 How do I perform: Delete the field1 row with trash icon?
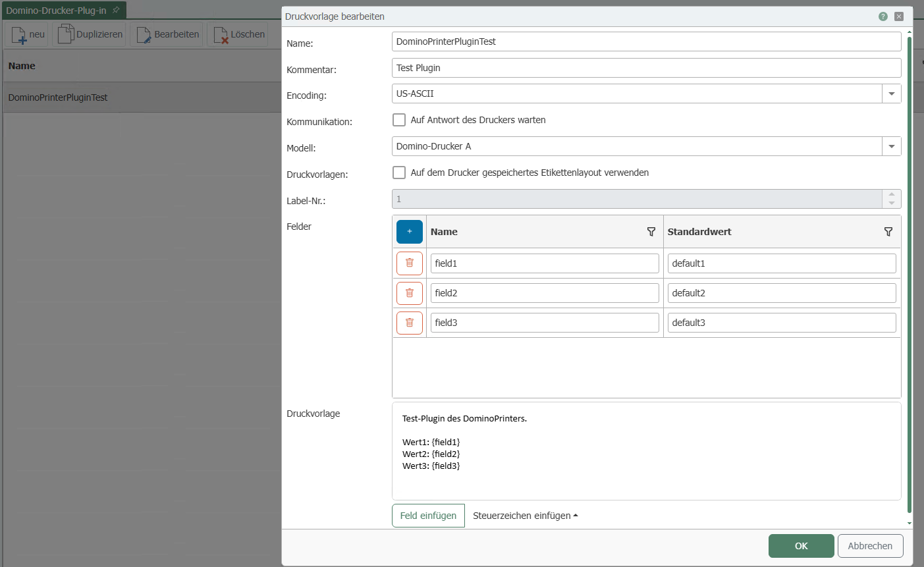[x=409, y=263]
